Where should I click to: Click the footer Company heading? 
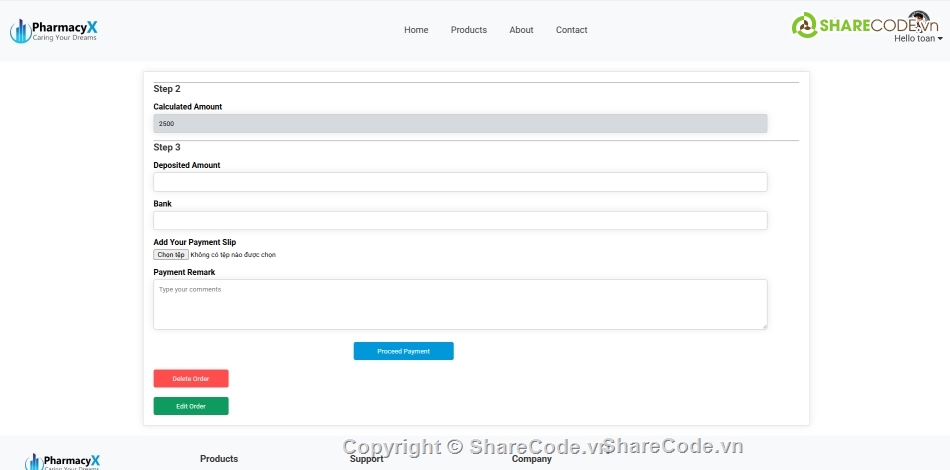[531, 459]
